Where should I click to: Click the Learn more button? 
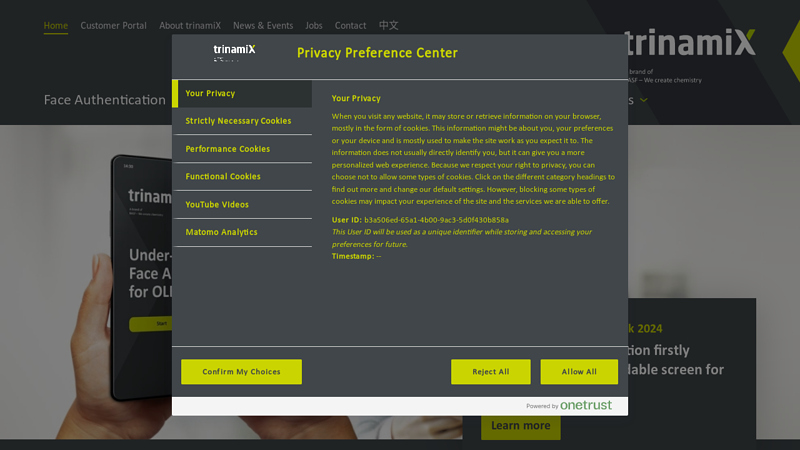coord(520,426)
